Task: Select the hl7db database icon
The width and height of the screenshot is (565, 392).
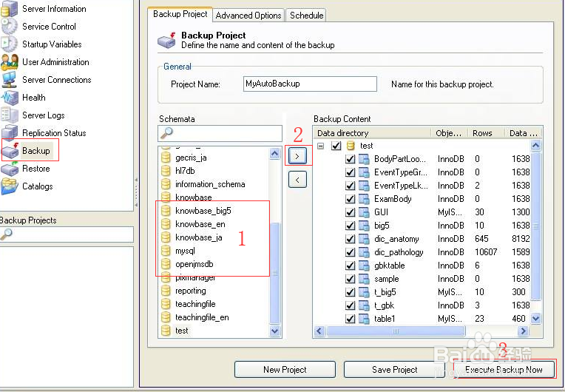Action: pos(166,171)
